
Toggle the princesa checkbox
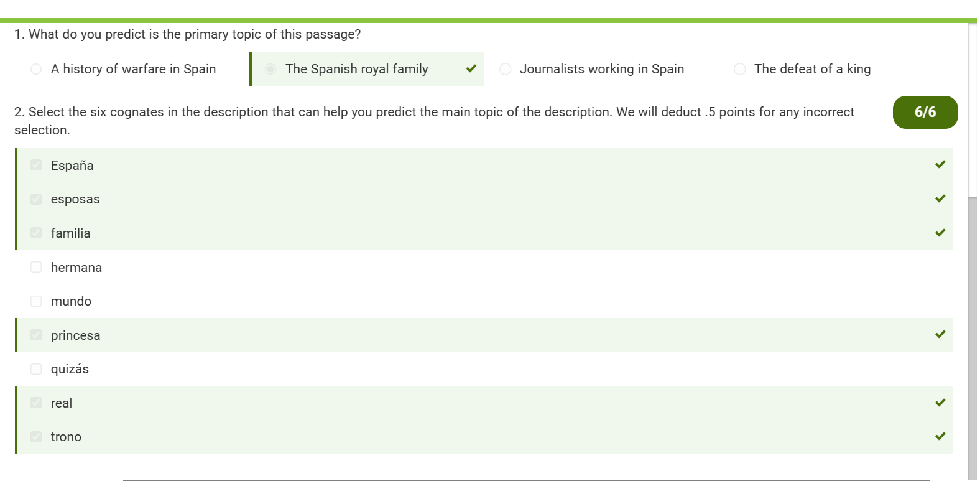click(36, 335)
